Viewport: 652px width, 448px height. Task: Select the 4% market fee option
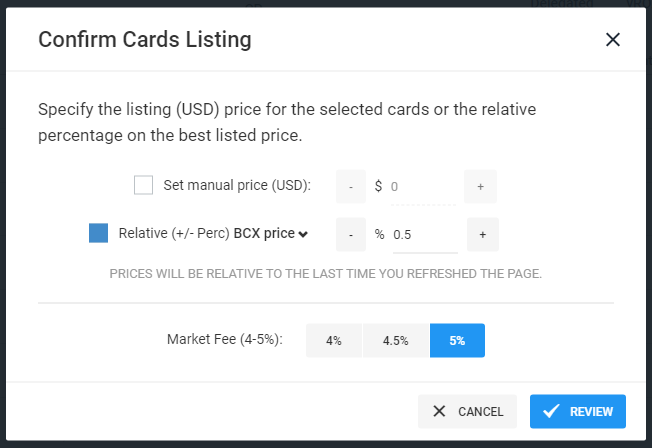click(334, 340)
